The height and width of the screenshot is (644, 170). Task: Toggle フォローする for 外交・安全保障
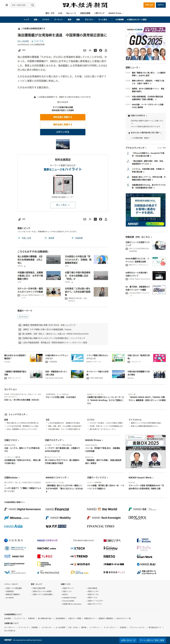[37, 41]
